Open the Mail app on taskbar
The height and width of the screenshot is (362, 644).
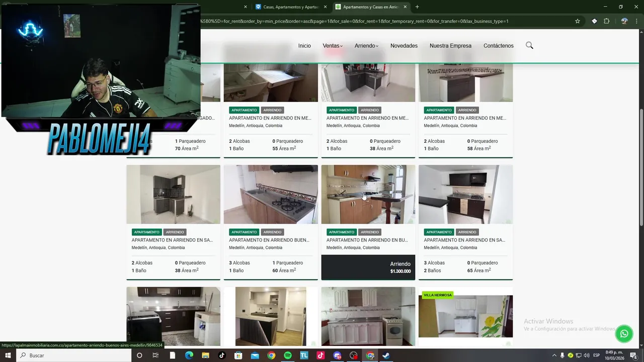pos(255,355)
